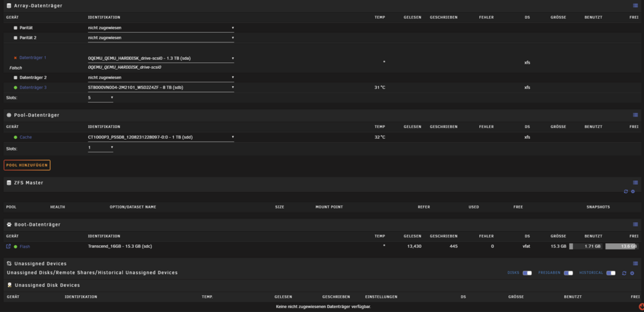Open Datenträger 1 QEMU HARDDISK dropdown

click(161, 59)
